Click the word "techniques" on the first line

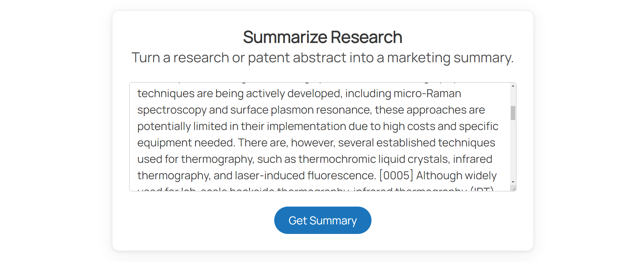pyautogui.click(x=165, y=93)
